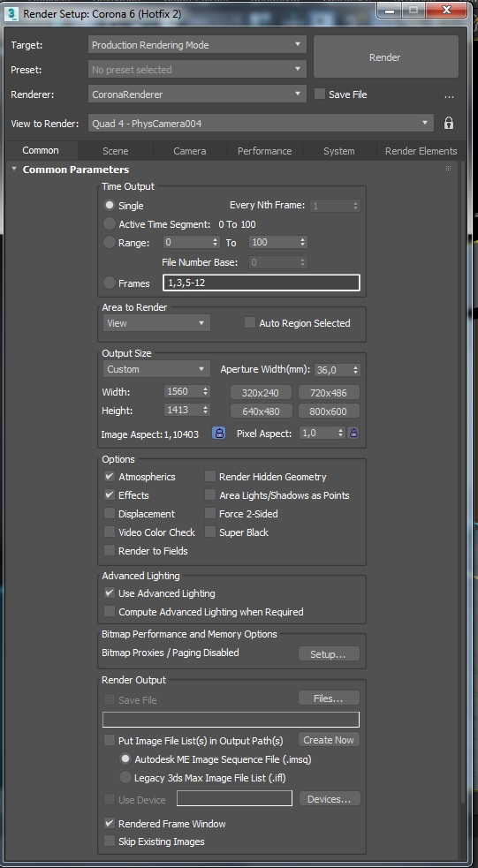
Task: Toggle the Effects checkbox
Action: pos(110,494)
